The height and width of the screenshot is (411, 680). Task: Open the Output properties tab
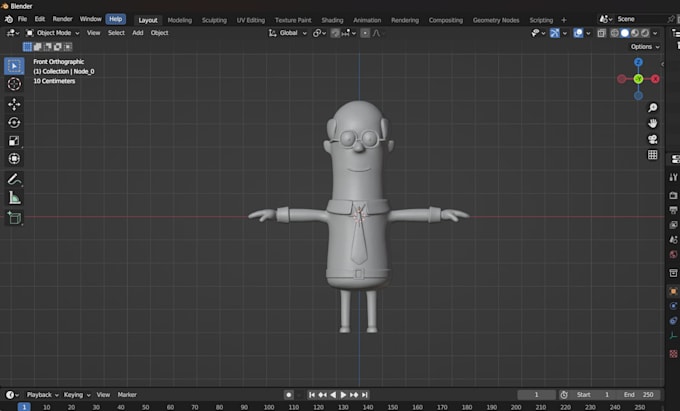[x=673, y=210]
